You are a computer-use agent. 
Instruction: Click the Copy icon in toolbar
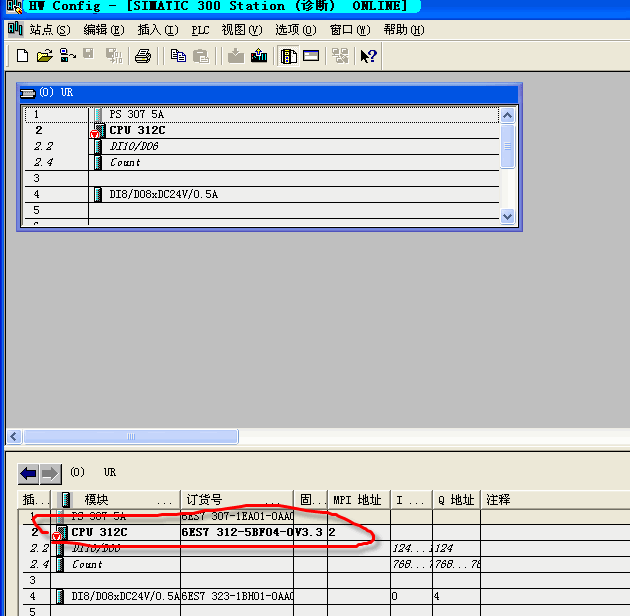(x=179, y=56)
